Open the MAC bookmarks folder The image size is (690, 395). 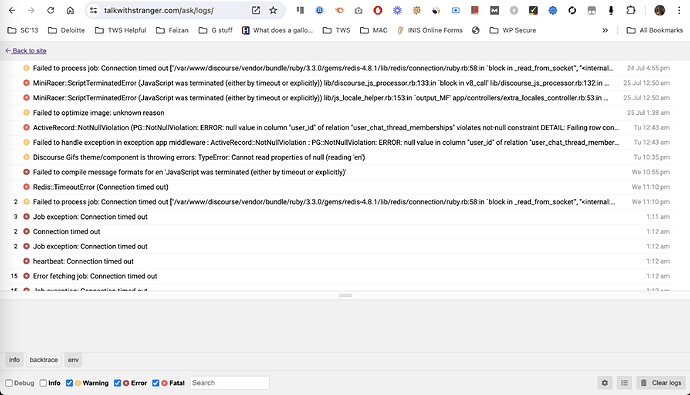(374, 30)
